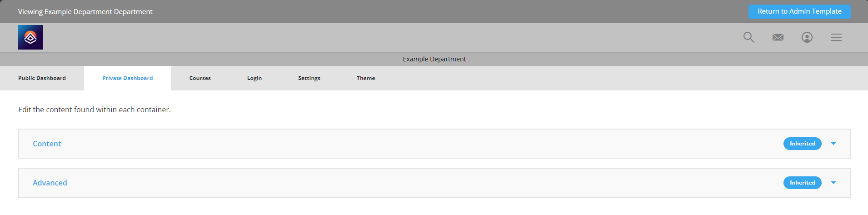Select the Private Dashboard tab
This screenshot has height=215, width=868.
(x=128, y=78)
